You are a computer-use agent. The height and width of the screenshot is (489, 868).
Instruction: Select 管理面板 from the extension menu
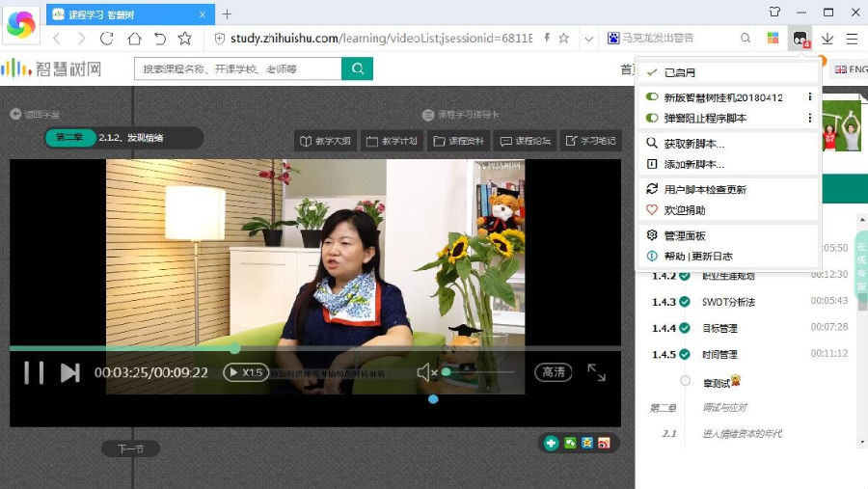coord(685,235)
